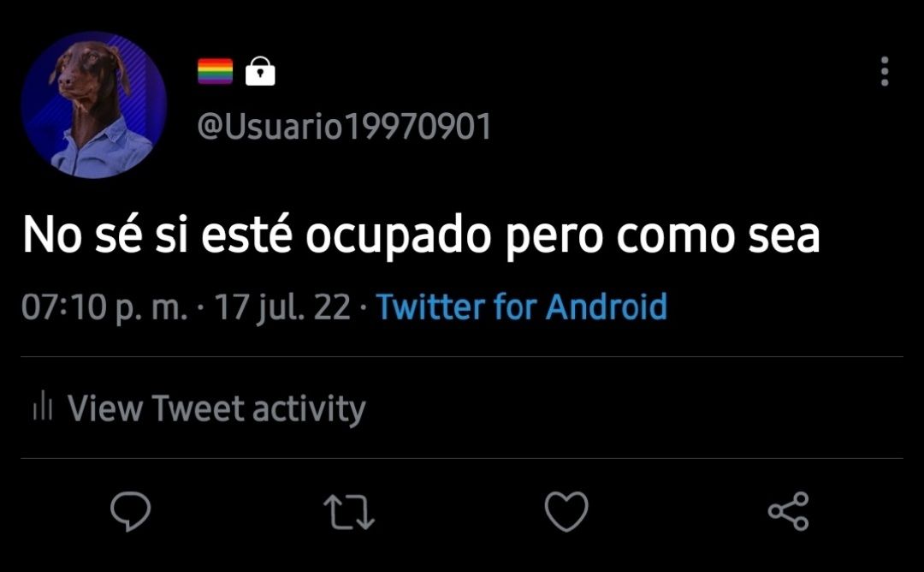Like the tweet with the heart icon
Image resolution: width=924 pixels, height=572 pixels.
click(x=566, y=511)
